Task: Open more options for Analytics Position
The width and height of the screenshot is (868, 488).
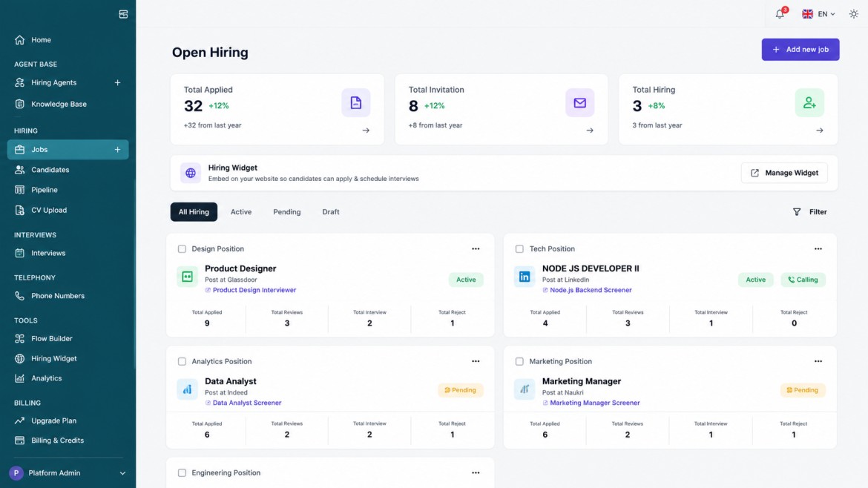Action: pos(476,361)
